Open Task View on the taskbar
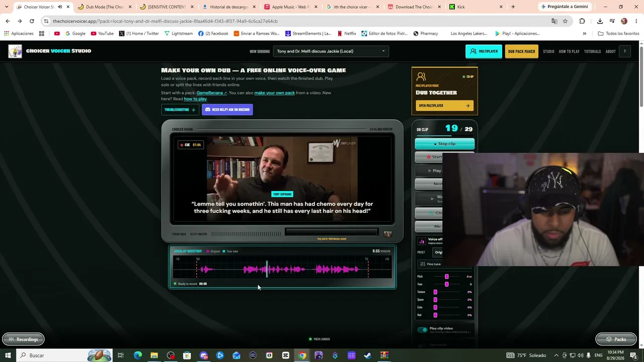 121,355
